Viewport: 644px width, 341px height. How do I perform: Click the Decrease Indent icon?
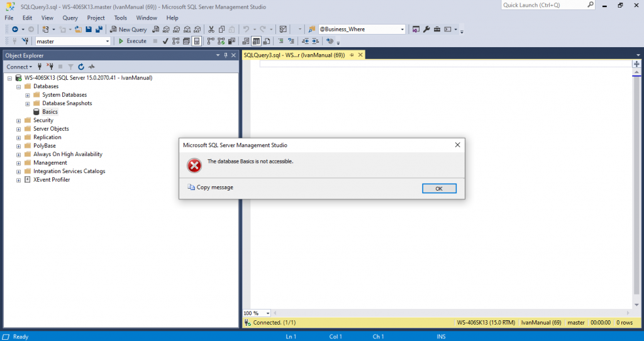tap(305, 41)
